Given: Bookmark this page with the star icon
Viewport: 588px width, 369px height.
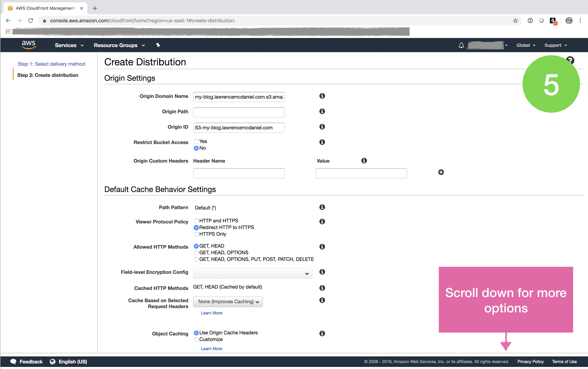Looking at the screenshot, I should [x=515, y=21].
